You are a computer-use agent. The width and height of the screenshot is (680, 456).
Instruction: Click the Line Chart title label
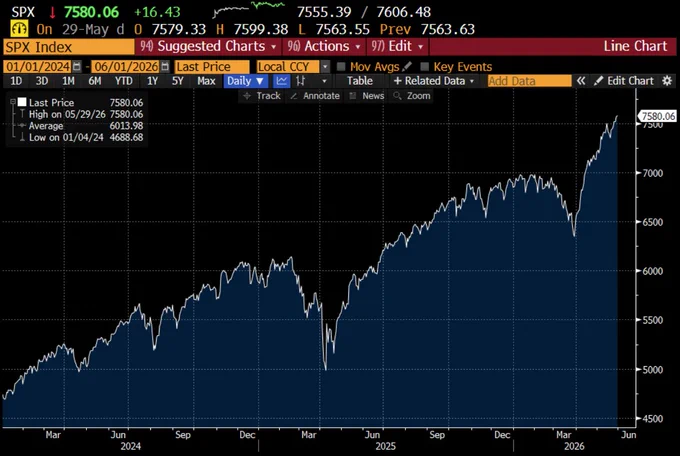pyautogui.click(x=635, y=46)
